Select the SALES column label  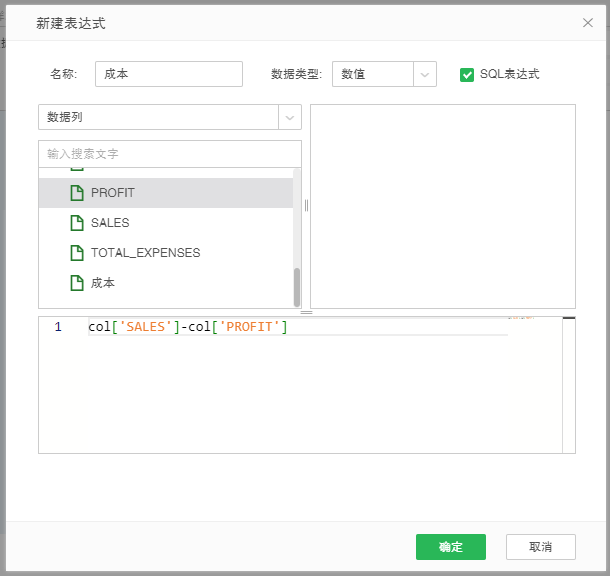[110, 223]
